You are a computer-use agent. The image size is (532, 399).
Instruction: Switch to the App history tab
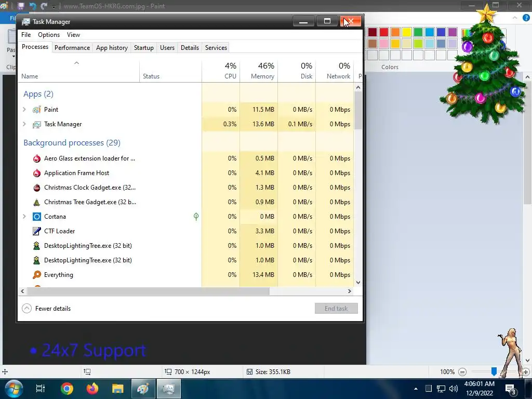(x=112, y=47)
